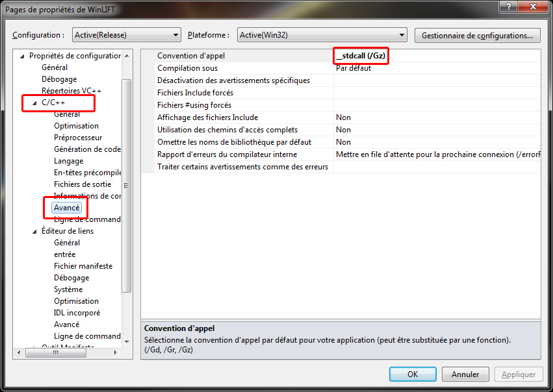
Task: Select the Répertoires VC++ tree item
Action: tap(71, 91)
